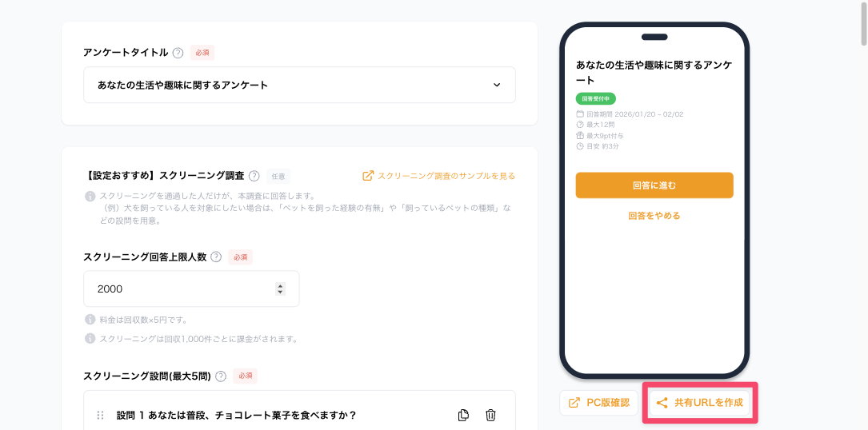Click question-mark icon beside 最大12問
The image size is (868, 430).
pos(580,125)
